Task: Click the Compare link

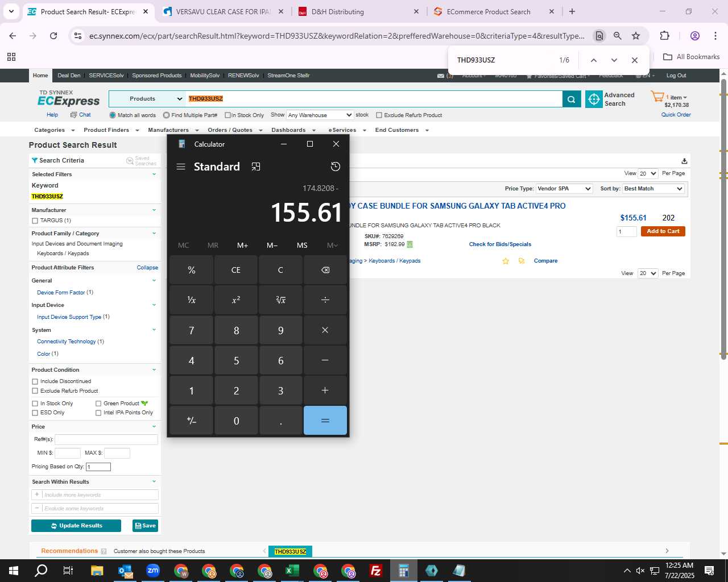Action: [x=545, y=261]
